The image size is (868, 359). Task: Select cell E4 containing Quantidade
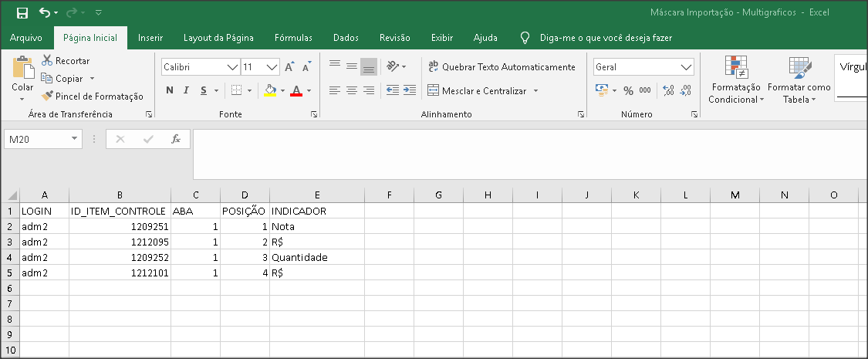(x=316, y=257)
